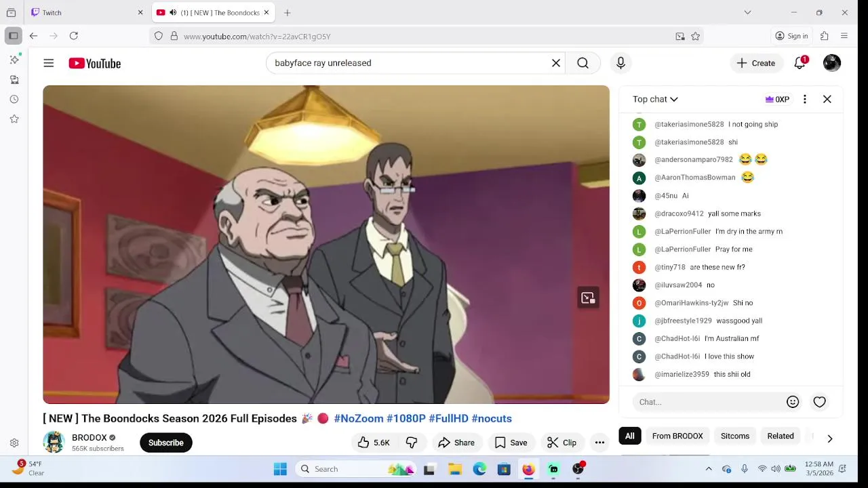Bookmark this page with the star
Image resolution: width=868 pixels, height=488 pixels.
695,37
